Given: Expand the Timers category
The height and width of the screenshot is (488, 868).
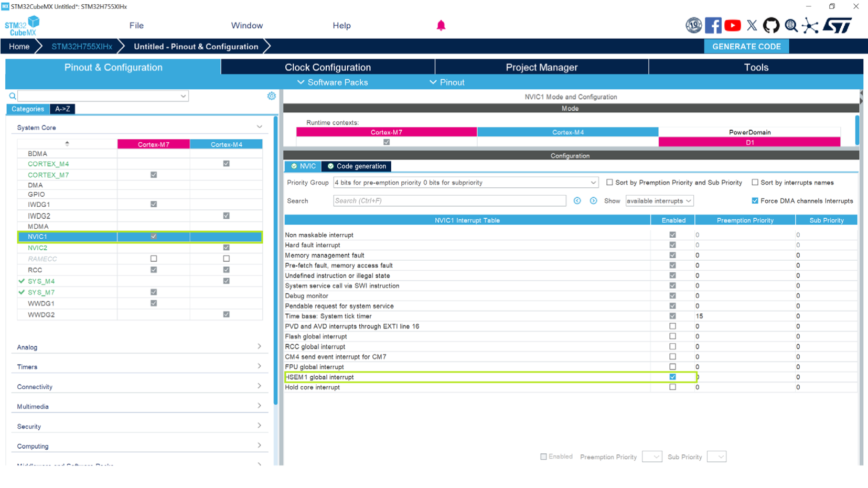Looking at the screenshot, I should coord(259,366).
